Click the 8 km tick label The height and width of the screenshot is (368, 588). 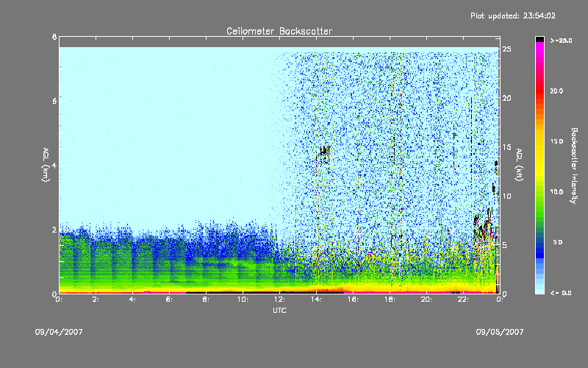(x=54, y=37)
